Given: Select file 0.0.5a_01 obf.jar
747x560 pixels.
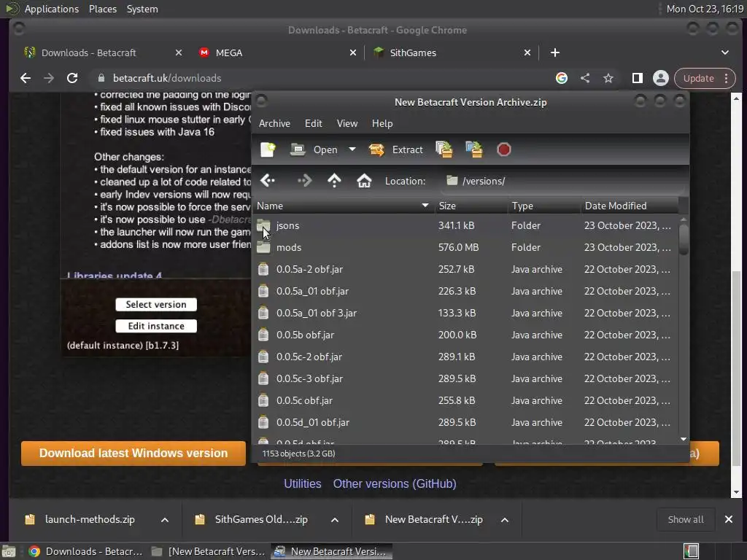Looking at the screenshot, I should click(x=465, y=292).
